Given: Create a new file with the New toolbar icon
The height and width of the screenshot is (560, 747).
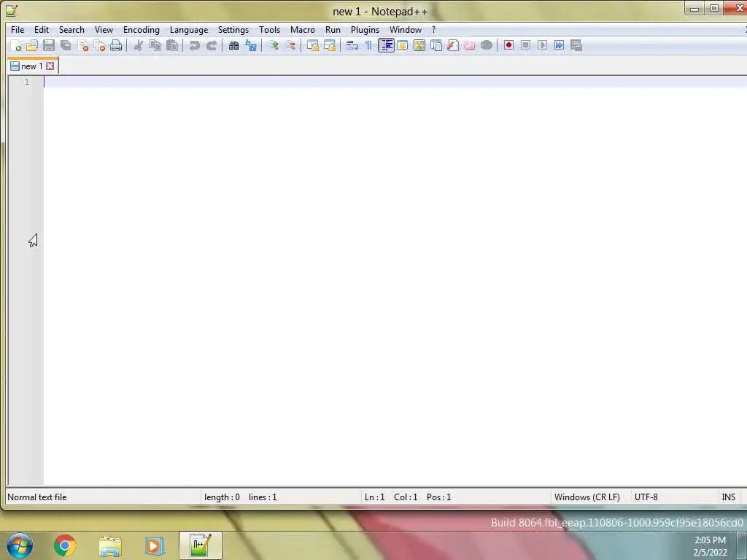Looking at the screenshot, I should [16, 46].
